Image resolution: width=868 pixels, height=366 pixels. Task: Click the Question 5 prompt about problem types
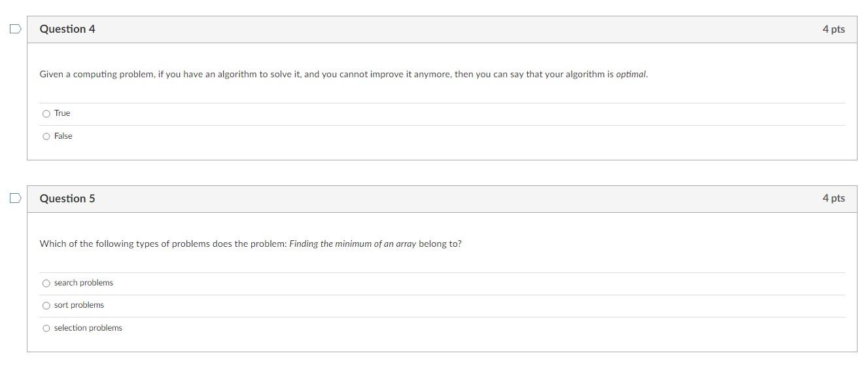click(x=251, y=244)
